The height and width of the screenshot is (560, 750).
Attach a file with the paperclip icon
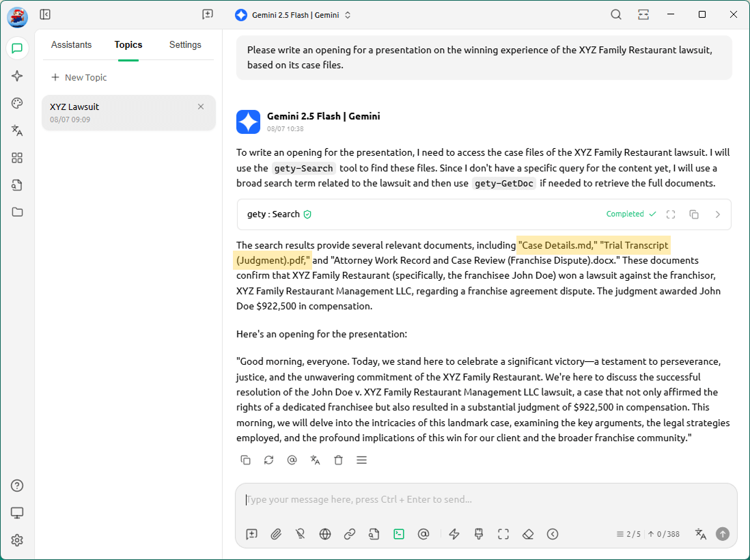[x=276, y=534]
